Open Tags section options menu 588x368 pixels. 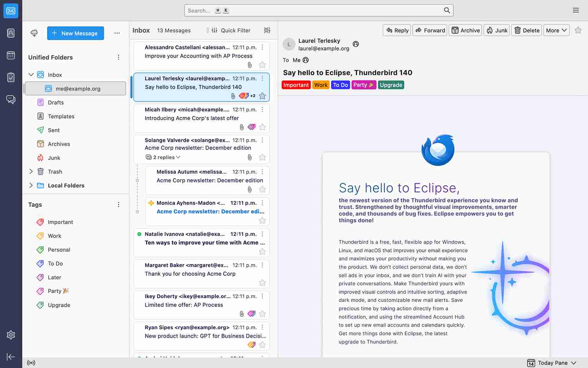(118, 204)
